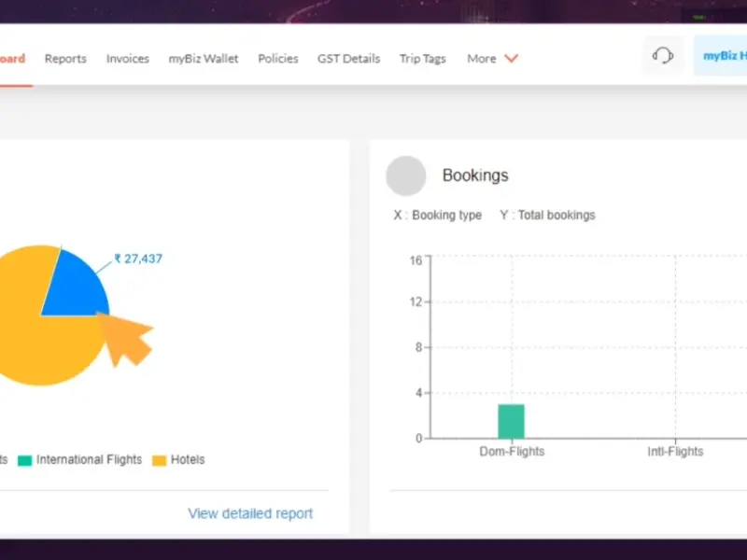Click the ₹ 27,437 pie chart label
The image size is (747, 560).
pyautogui.click(x=138, y=259)
